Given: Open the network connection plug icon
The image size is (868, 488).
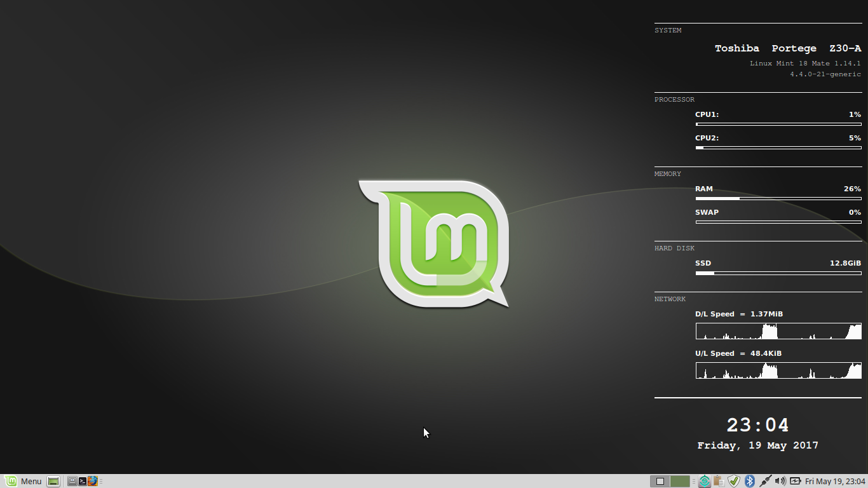Looking at the screenshot, I should pos(766,481).
